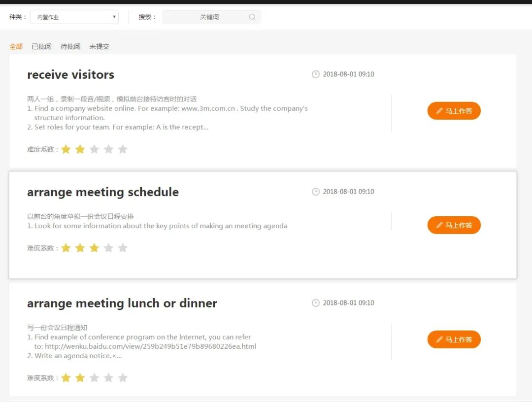
Task: Click 马上作答 for arrange meeting schedule
Action: coord(454,225)
